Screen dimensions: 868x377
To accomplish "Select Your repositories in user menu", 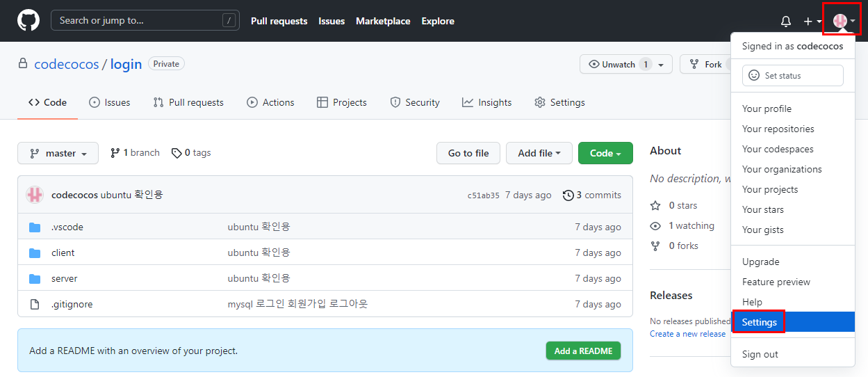I will pyautogui.click(x=793, y=129).
